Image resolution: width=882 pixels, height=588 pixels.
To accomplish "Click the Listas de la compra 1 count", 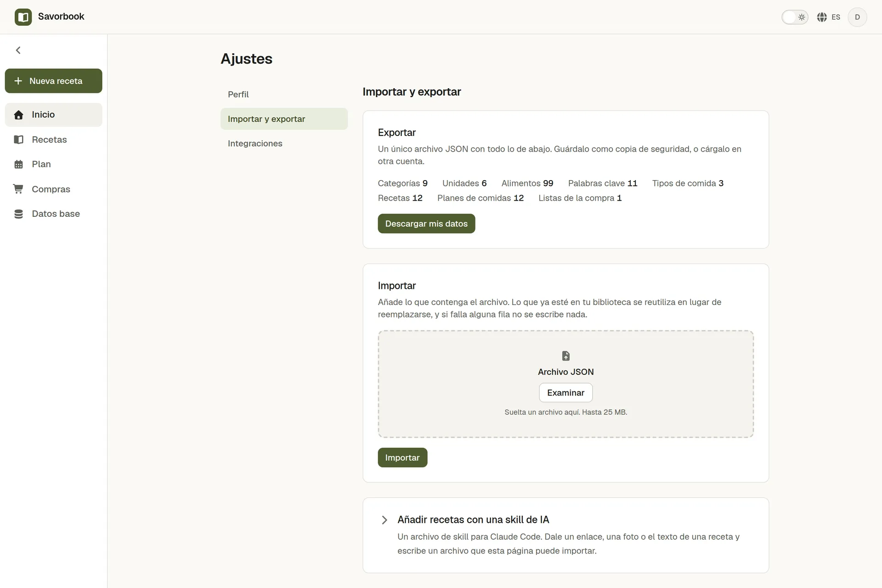I will coord(580,198).
